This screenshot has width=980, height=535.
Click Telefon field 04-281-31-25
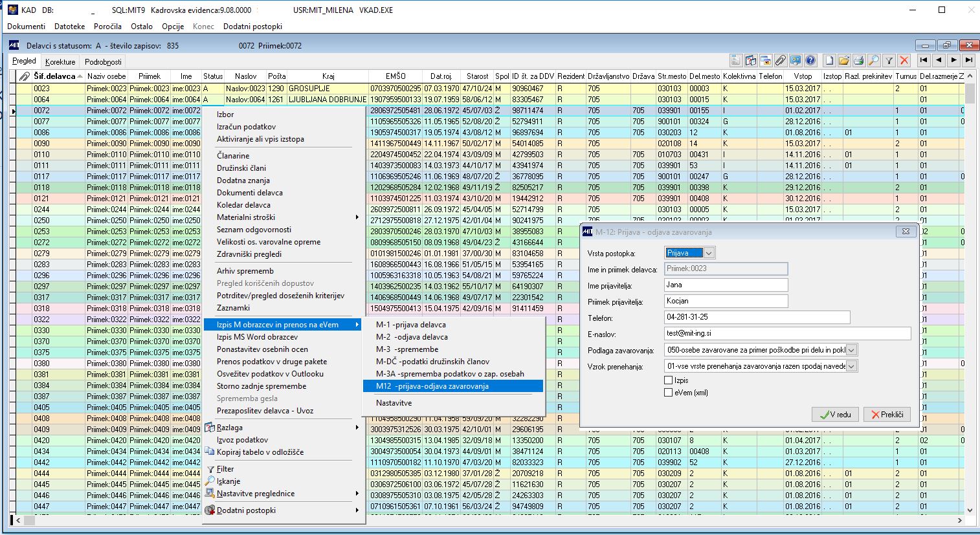coord(757,317)
